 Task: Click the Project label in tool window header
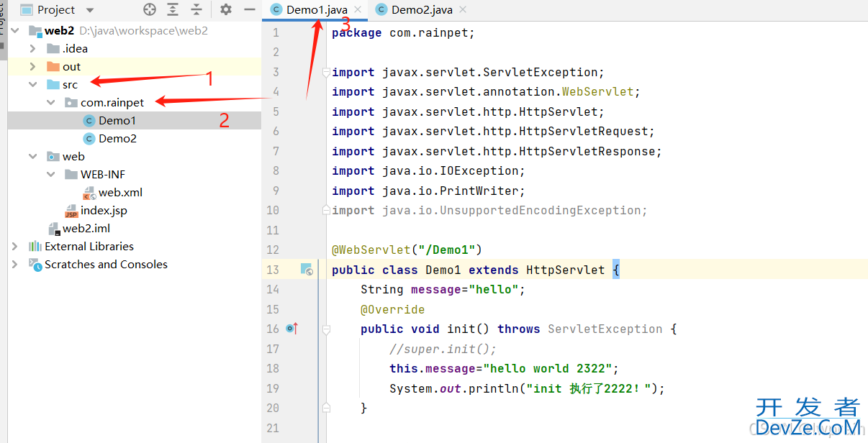point(56,10)
